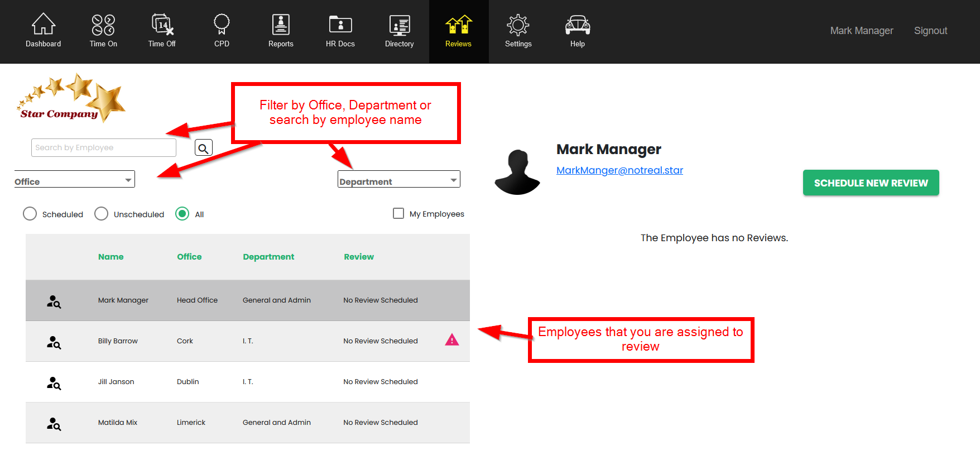
Task: Go to the Settings menu item
Action: coord(518,31)
